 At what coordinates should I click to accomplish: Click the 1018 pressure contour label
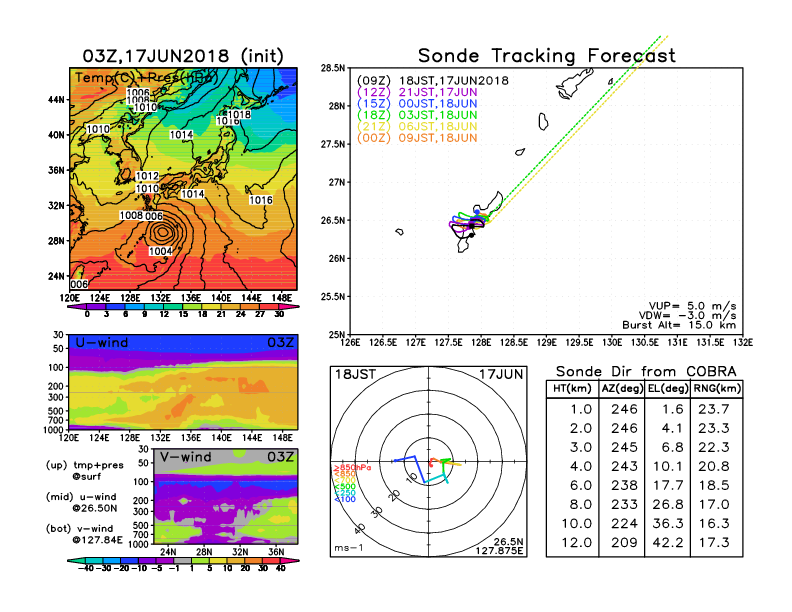coord(239,114)
